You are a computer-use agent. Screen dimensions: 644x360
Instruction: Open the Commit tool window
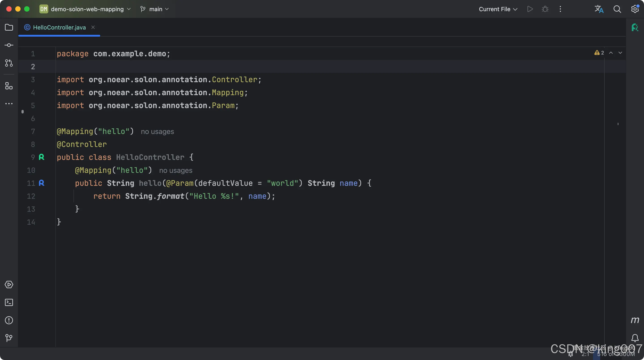[x=9, y=45]
